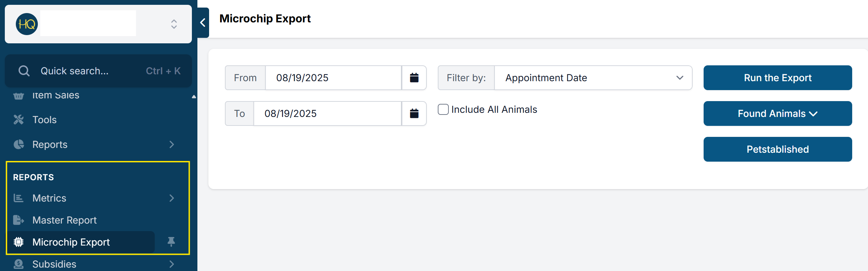Click the Reports pie chart icon
868x271 pixels.
19,144
